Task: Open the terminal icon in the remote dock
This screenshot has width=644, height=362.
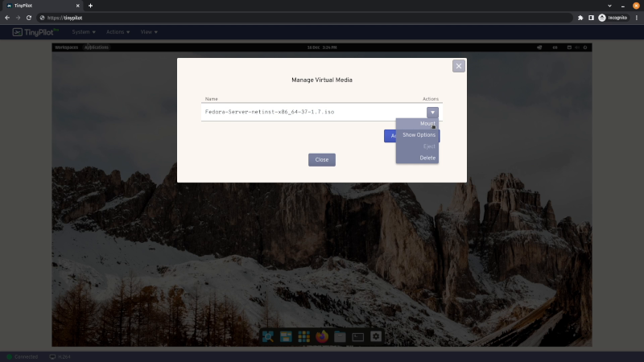Action: pos(357,337)
